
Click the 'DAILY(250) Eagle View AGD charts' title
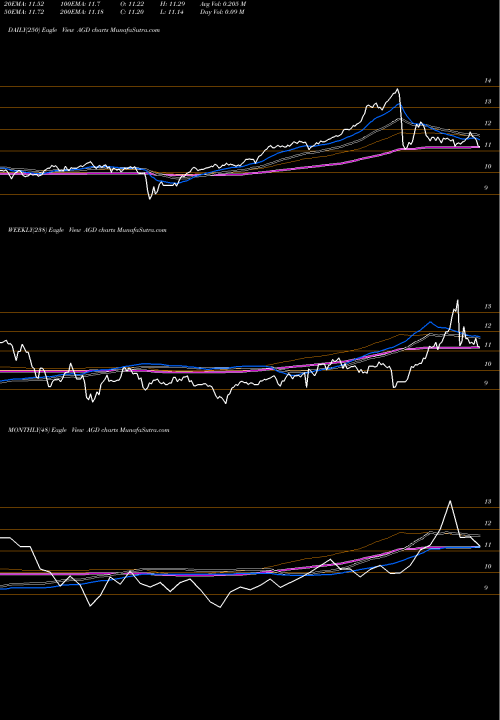(x=84, y=30)
